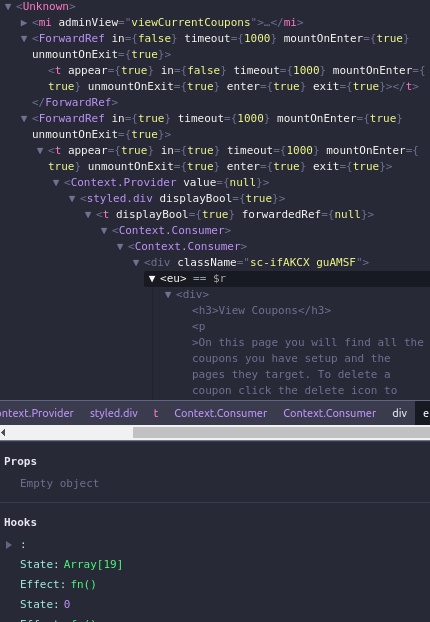Click the horizontal scrollbar left arrow
The image size is (430, 622).
click(x=3, y=432)
